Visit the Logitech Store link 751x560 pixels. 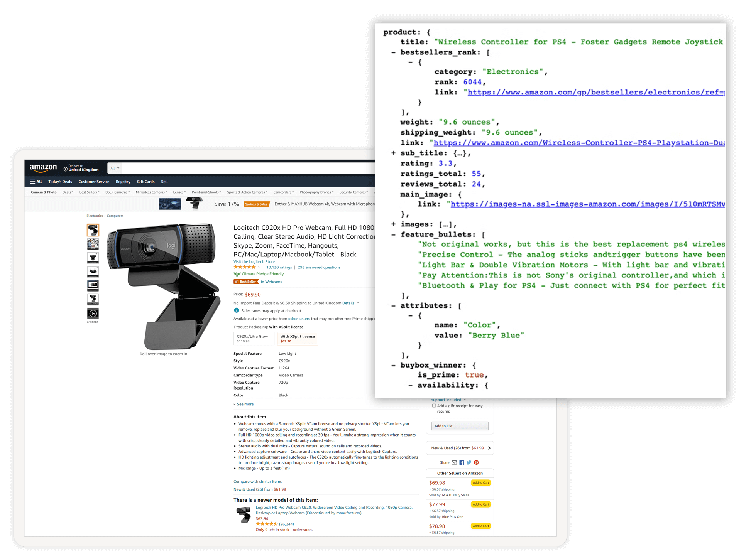click(254, 261)
